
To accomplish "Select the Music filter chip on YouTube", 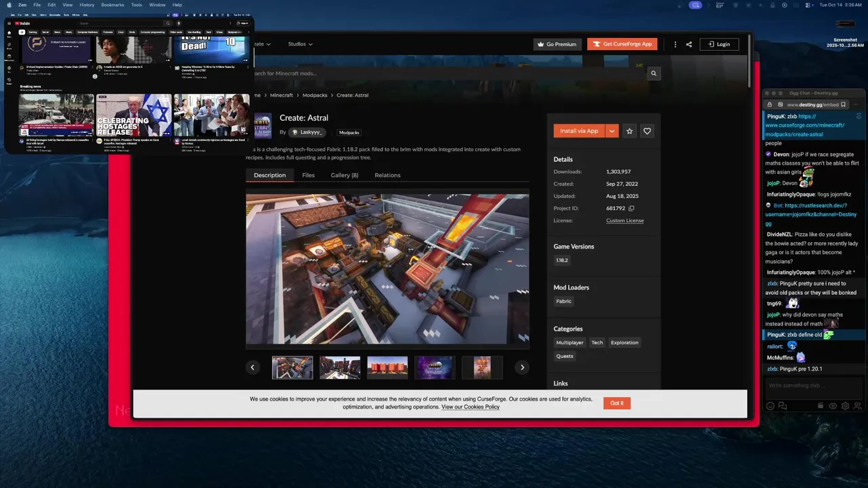I will pyautogui.click(x=69, y=32).
